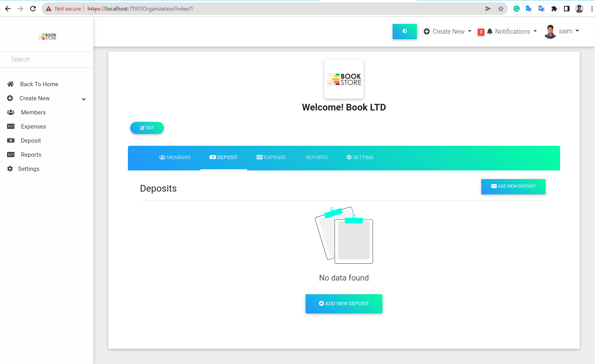Switch to the EXPENSE tab
Viewport: 595px width, 364px height.
click(x=271, y=157)
